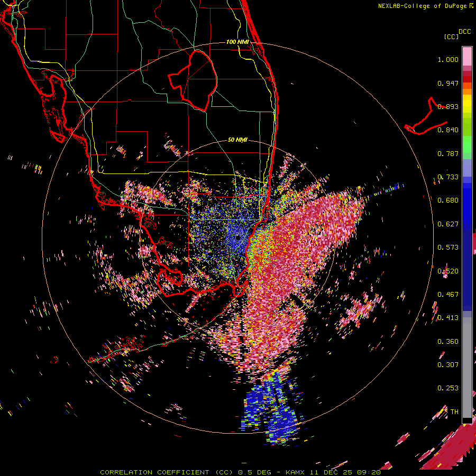
Task: Select the 0.947 scale value
Action: pos(448,83)
